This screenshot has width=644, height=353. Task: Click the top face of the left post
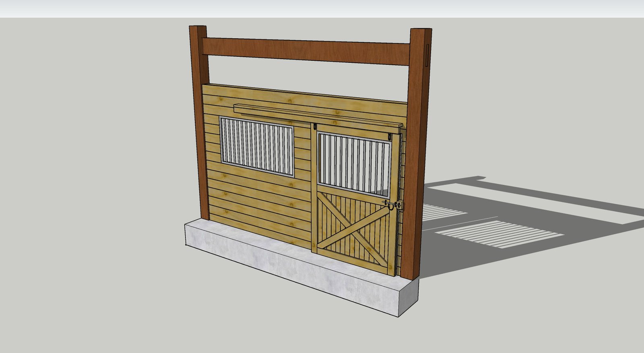pyautogui.click(x=198, y=27)
